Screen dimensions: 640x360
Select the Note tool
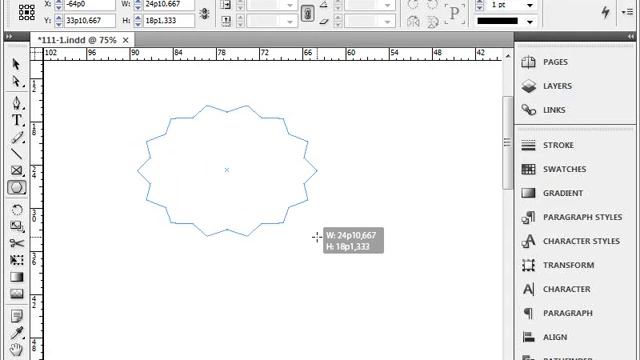tap(16, 316)
